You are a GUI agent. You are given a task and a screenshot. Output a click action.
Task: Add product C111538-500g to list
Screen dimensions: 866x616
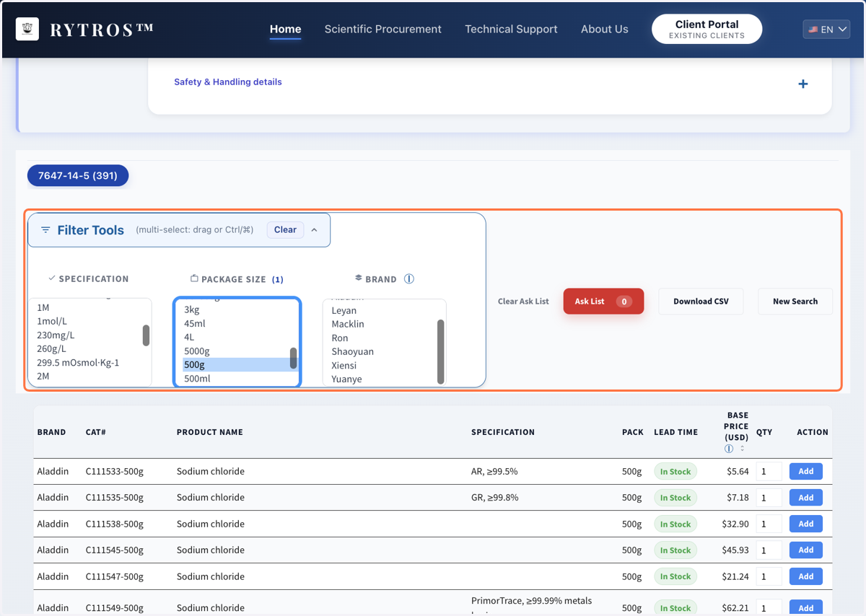tap(806, 524)
